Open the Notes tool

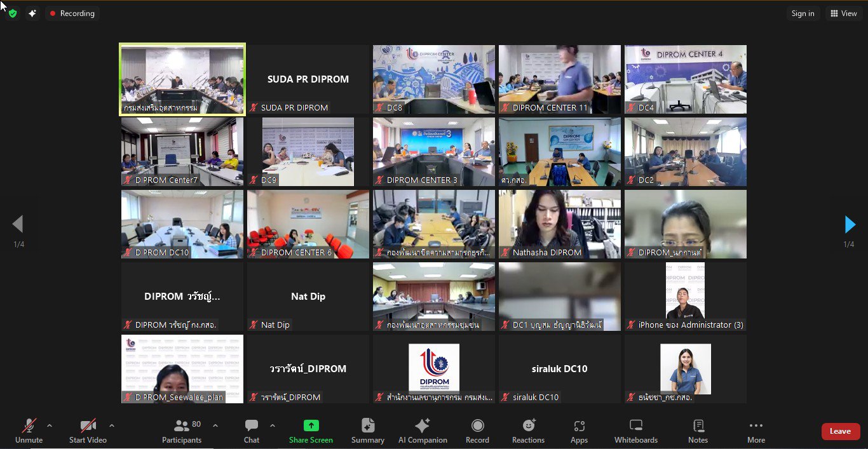[x=698, y=431]
